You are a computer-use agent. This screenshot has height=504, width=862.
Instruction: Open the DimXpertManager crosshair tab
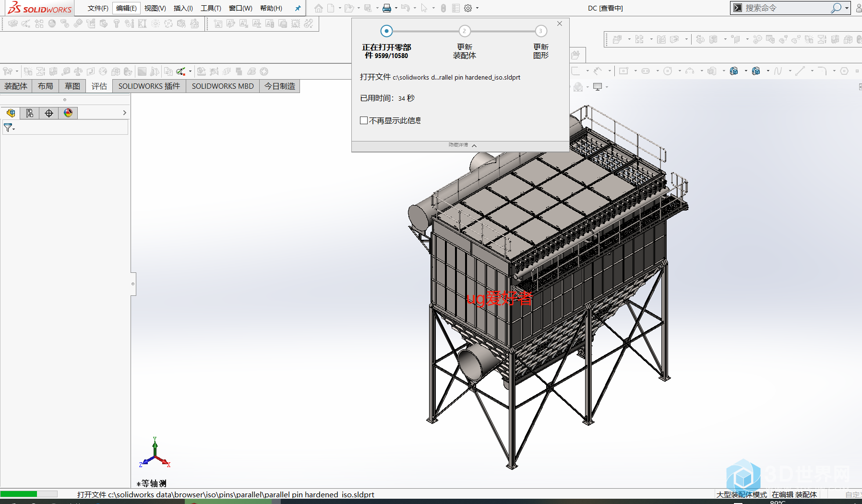[49, 113]
